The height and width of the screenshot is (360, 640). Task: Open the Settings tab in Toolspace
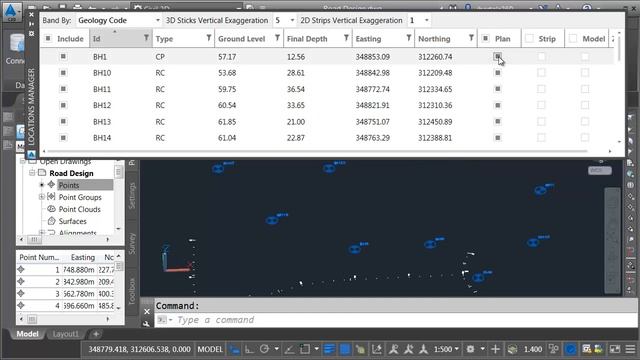click(132, 196)
